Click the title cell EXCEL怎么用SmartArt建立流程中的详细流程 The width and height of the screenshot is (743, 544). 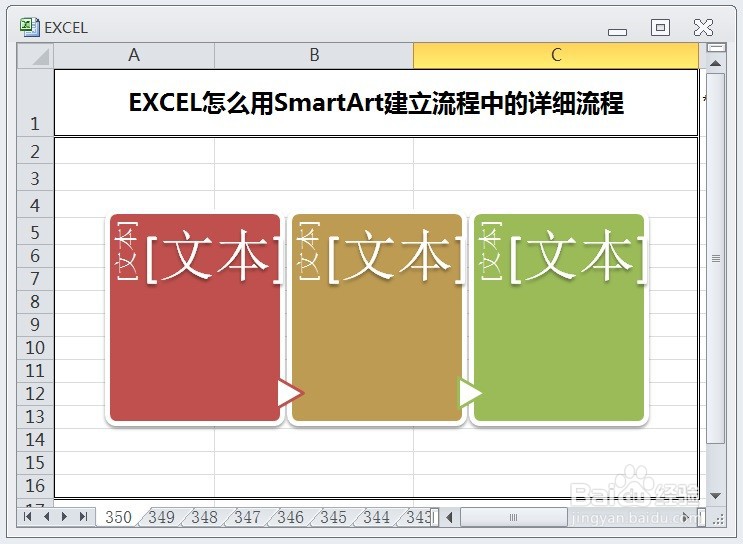coord(376,103)
